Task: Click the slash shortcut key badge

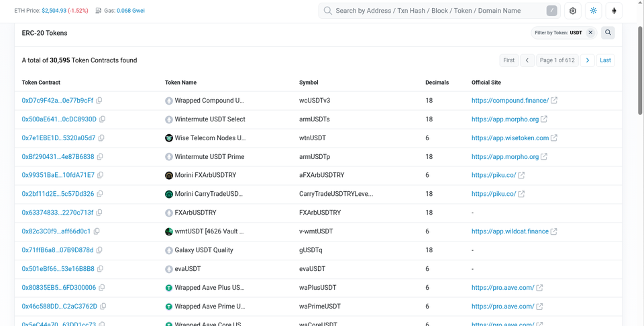Action: pyautogui.click(x=551, y=11)
